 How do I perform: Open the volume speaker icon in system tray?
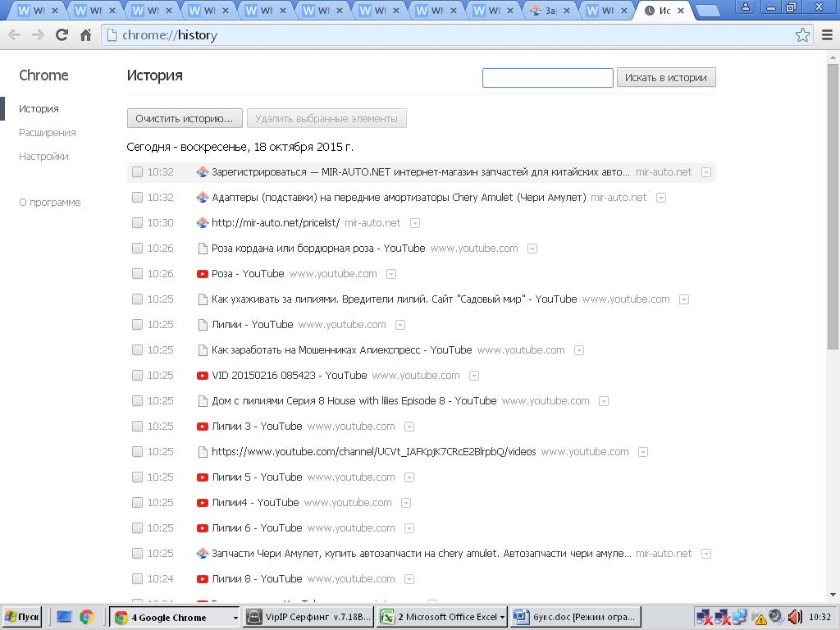[x=794, y=617]
